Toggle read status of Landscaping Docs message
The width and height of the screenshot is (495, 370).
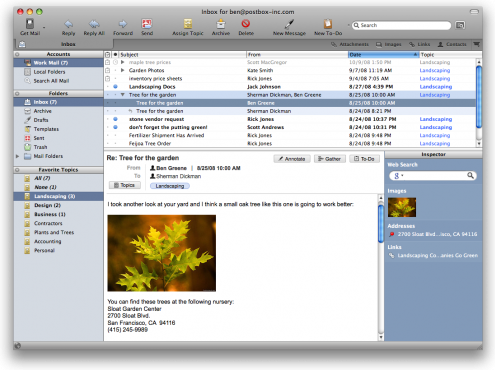[x=115, y=87]
